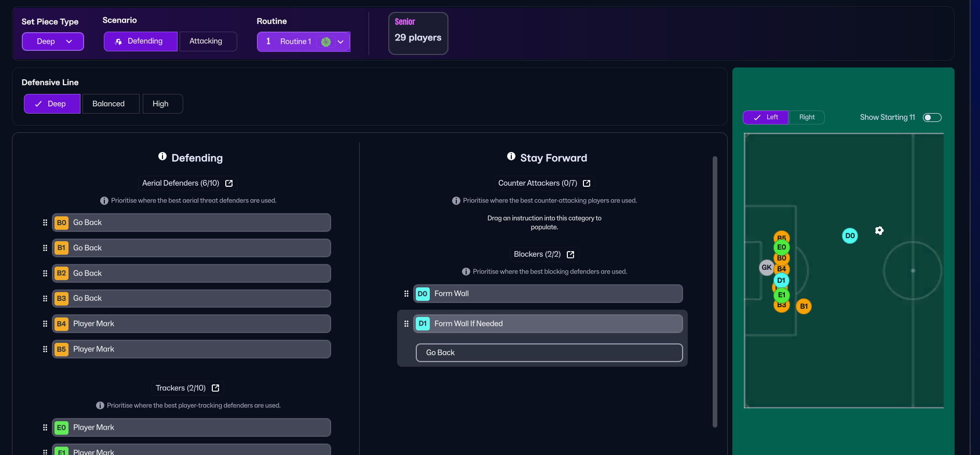
Task: Select the Balanced defensive line option
Action: click(x=108, y=104)
